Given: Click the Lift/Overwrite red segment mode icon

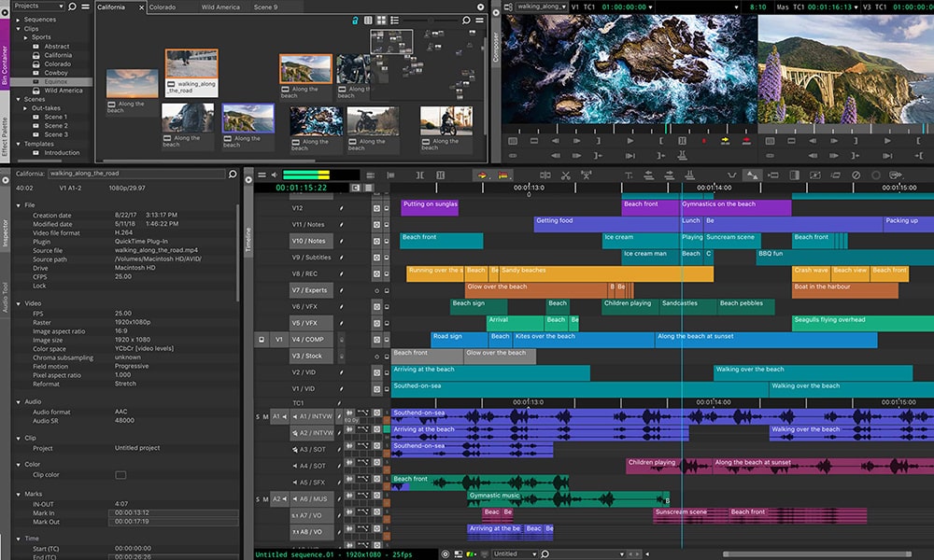Looking at the screenshot, I should [481, 175].
